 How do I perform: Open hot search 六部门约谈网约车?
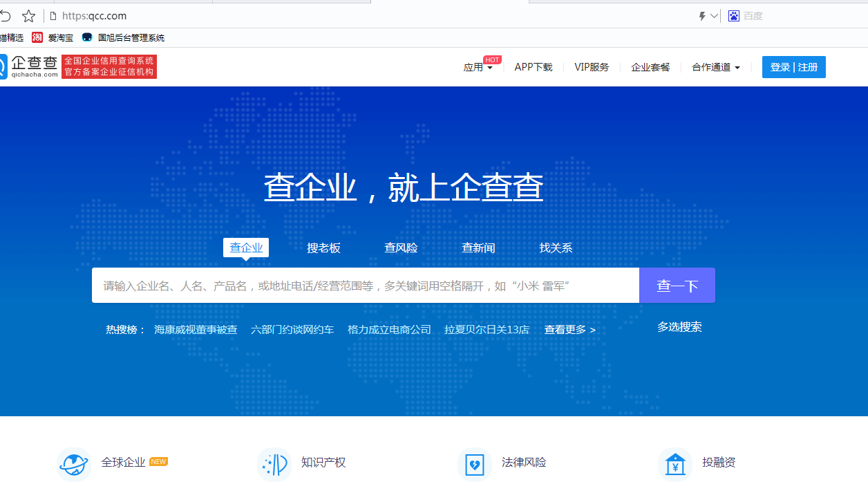click(x=292, y=330)
